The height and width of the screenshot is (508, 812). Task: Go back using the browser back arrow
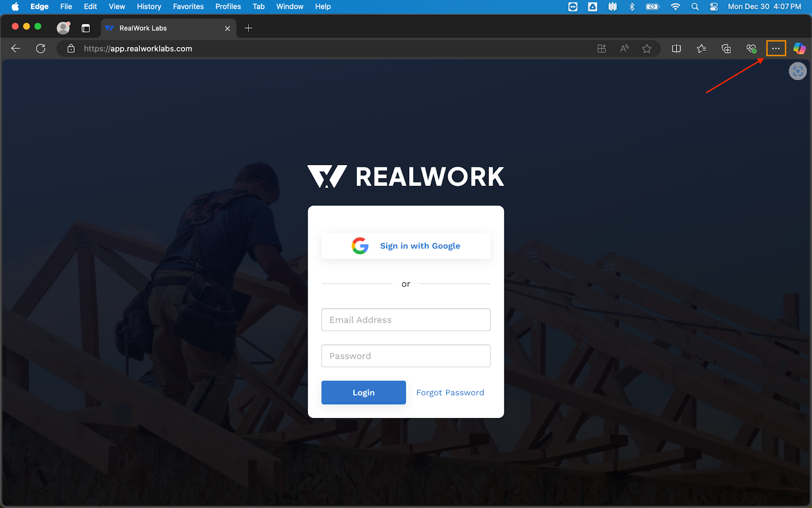(x=16, y=49)
